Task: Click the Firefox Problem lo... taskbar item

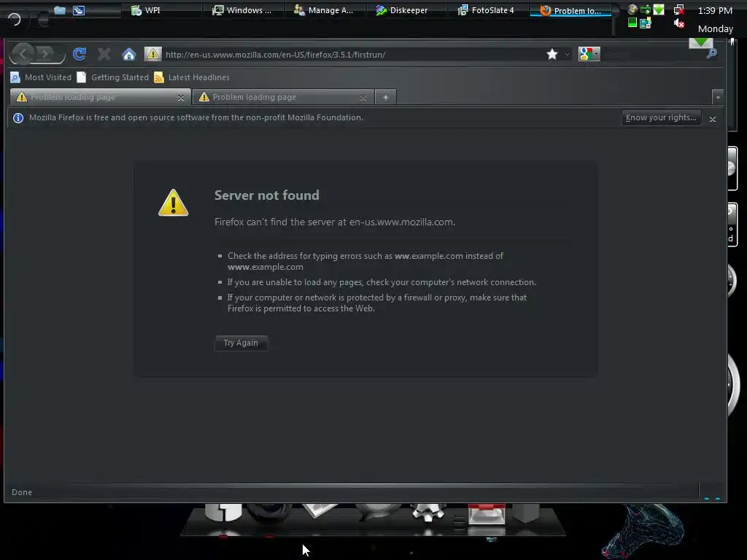Action: (570, 10)
